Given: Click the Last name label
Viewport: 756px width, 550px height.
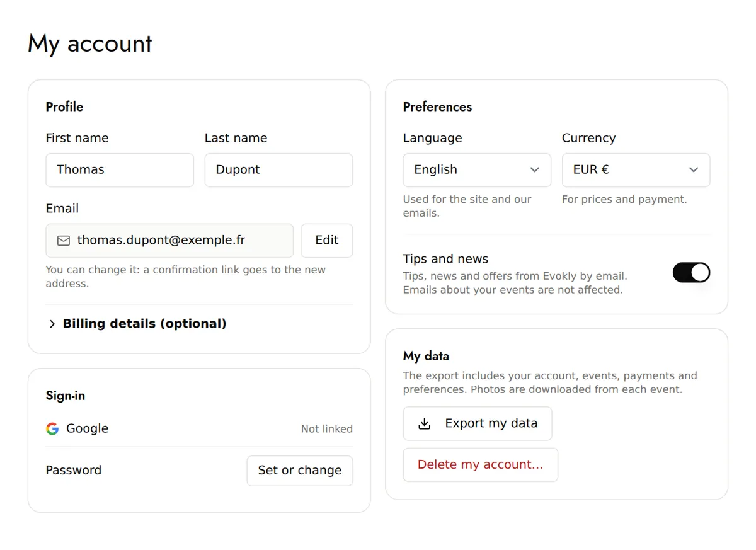Looking at the screenshot, I should tap(236, 139).
